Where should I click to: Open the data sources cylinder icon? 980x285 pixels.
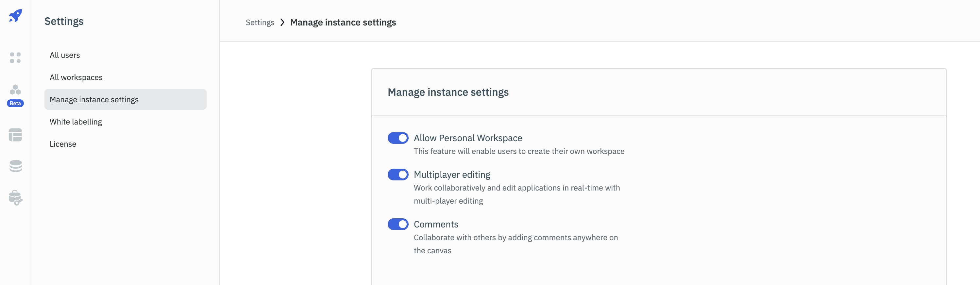(x=15, y=166)
